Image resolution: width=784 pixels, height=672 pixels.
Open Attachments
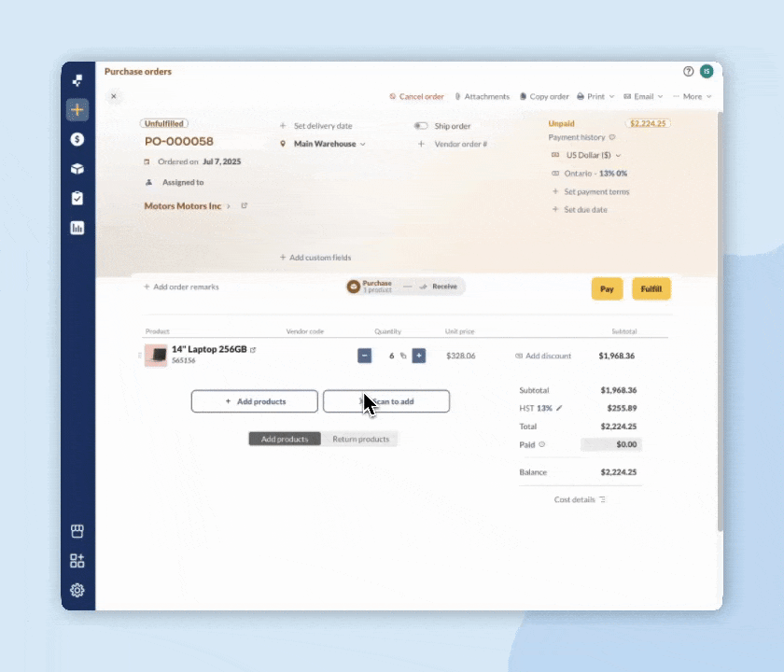482,96
